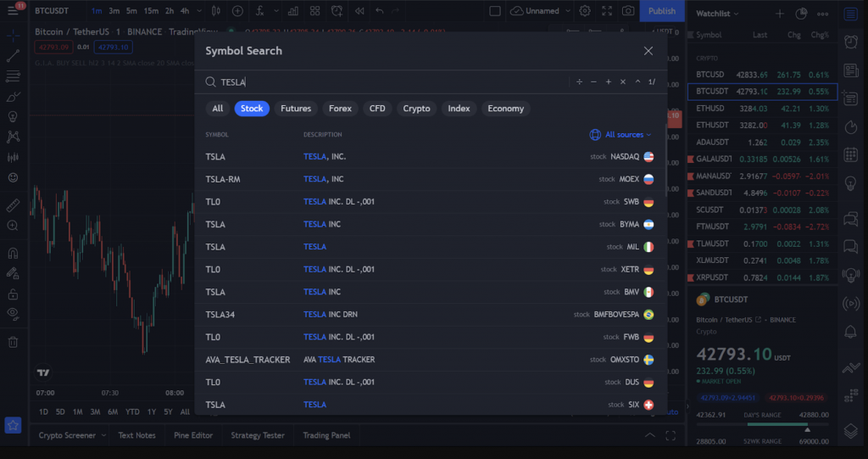Select the Economy filter tab
This screenshot has height=459, width=868.
click(505, 109)
